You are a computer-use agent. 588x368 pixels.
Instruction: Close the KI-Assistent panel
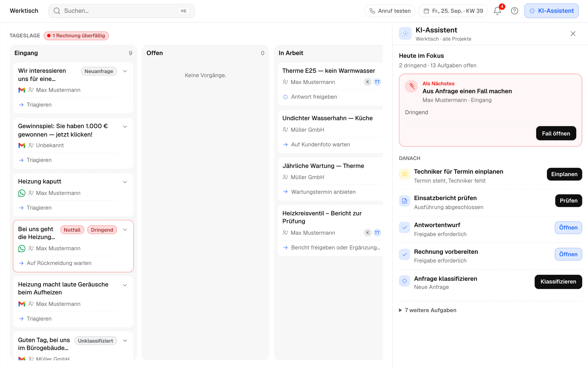573,34
